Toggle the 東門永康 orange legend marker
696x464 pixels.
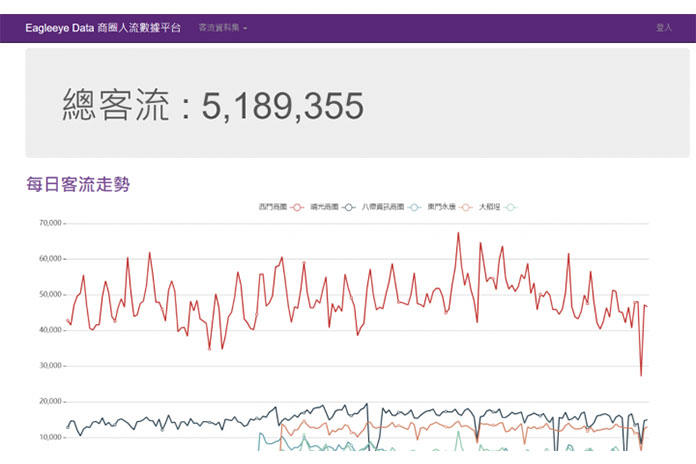(466, 207)
